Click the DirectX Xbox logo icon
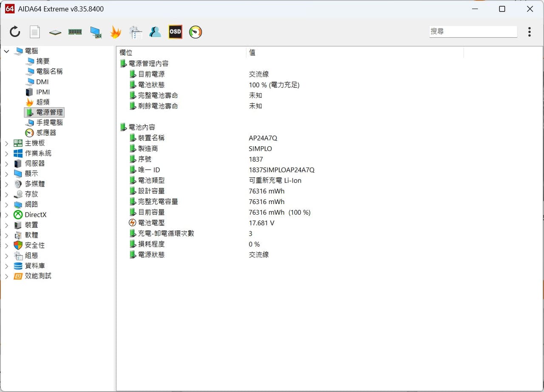 [18, 215]
